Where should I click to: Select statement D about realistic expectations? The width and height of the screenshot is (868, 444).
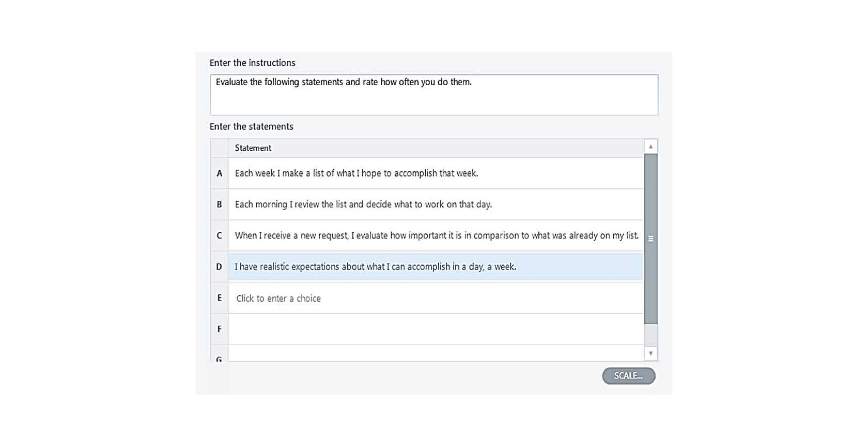tap(436, 267)
